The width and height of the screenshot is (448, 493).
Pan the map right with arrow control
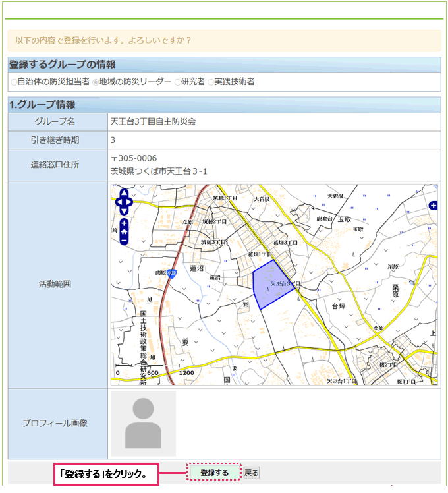point(129,202)
